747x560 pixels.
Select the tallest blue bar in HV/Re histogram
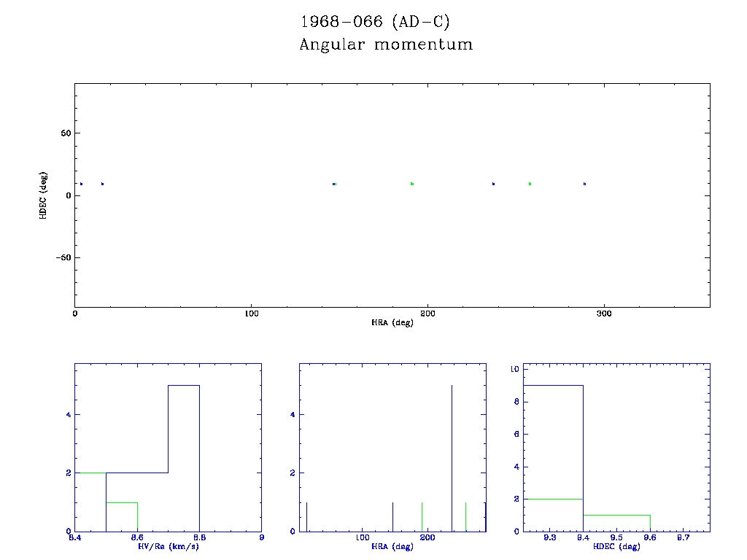[x=184, y=458]
